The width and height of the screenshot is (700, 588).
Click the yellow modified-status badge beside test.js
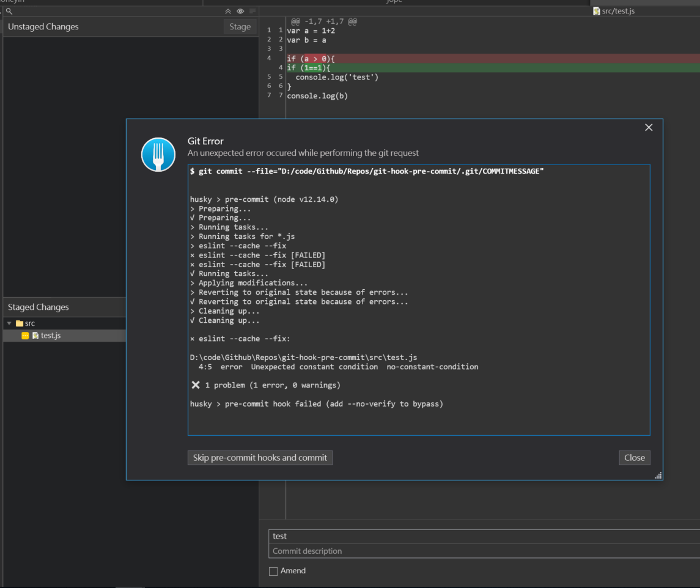click(x=25, y=336)
